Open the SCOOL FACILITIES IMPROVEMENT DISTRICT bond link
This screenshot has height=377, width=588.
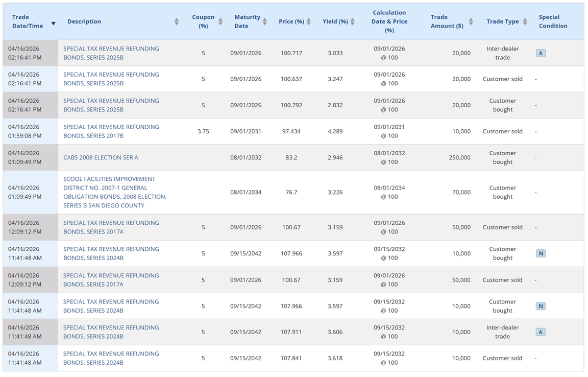[x=114, y=192]
